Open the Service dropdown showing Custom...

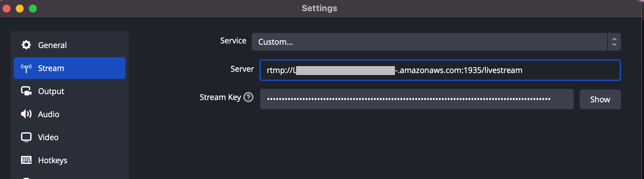point(436,42)
